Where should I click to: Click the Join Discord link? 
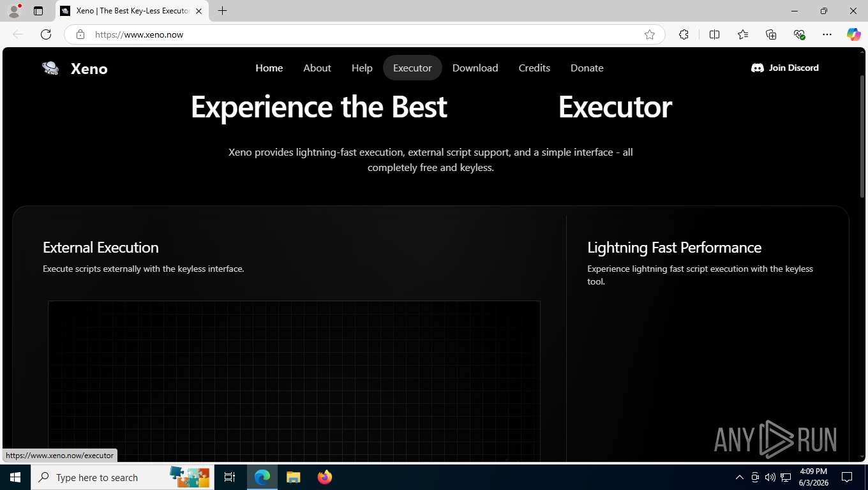tap(785, 68)
